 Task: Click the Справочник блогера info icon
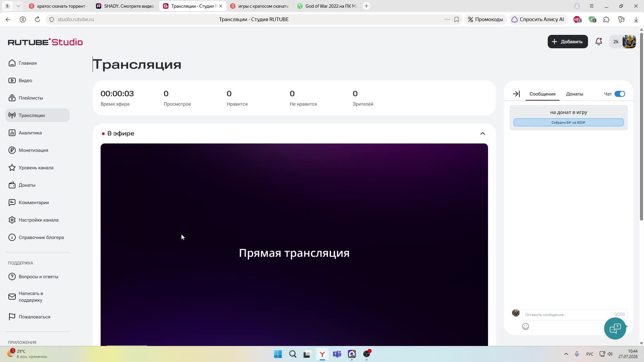coord(12,237)
